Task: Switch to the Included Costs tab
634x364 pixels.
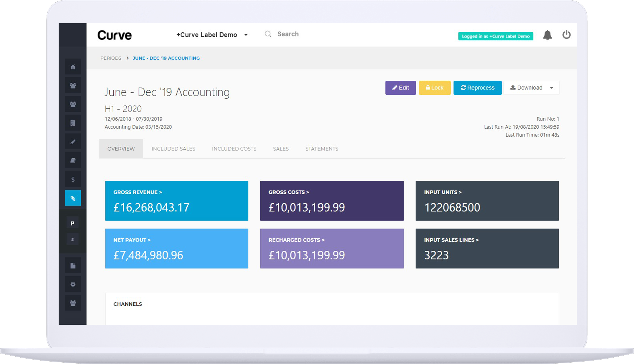Action: pyautogui.click(x=234, y=149)
